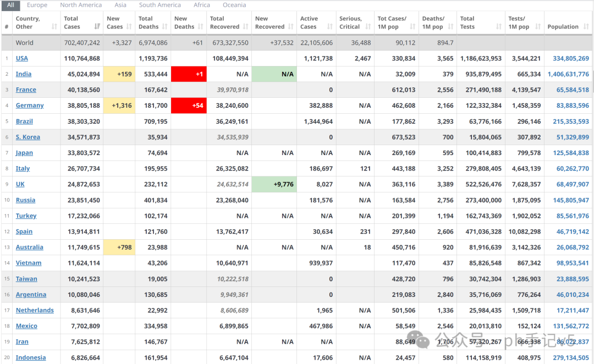Click the Active Cases sort arrows
The image size is (594, 364).
click(x=330, y=26)
